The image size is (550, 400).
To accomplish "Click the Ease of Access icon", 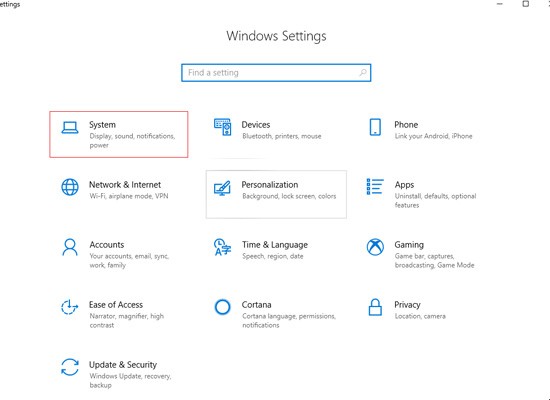I will pyautogui.click(x=69, y=307).
